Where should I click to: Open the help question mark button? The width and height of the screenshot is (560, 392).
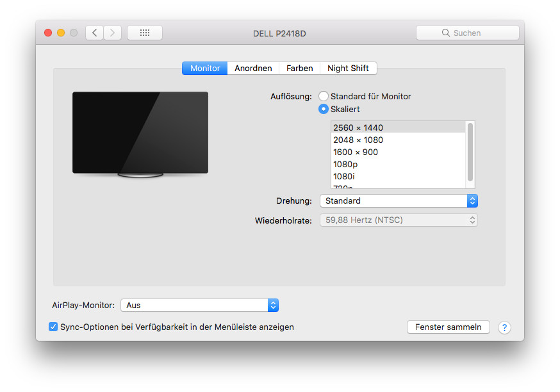504,327
